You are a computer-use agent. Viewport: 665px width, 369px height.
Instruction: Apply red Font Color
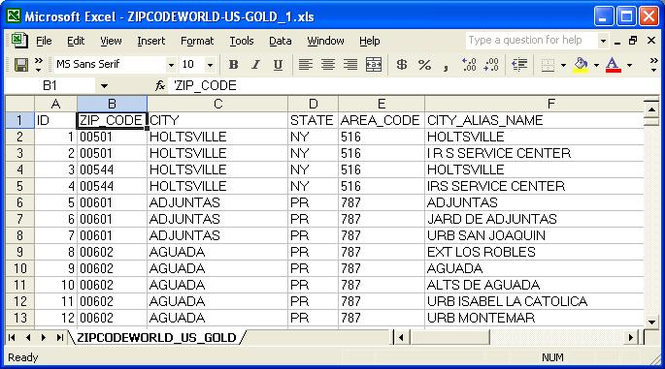[x=613, y=65]
